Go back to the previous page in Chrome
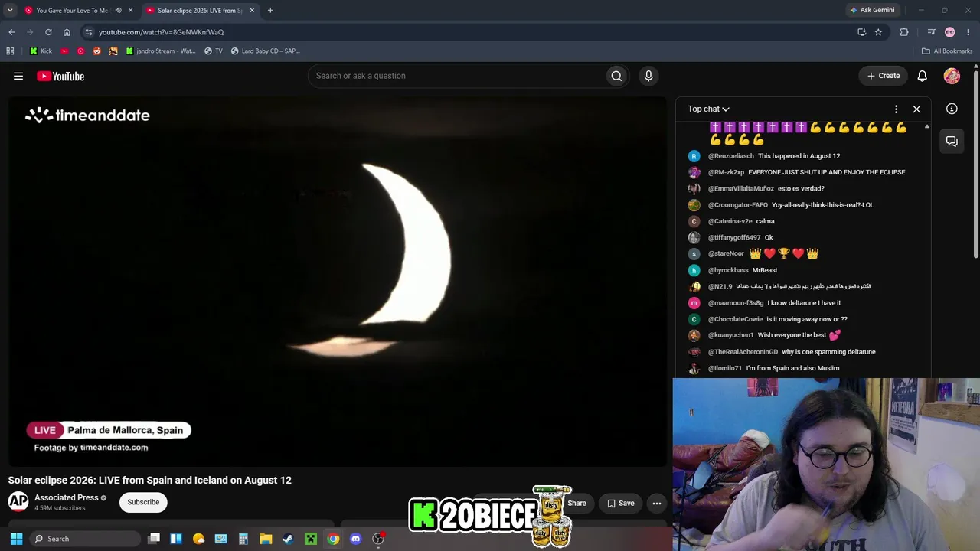Viewport: 980px width, 551px height. tap(11, 32)
